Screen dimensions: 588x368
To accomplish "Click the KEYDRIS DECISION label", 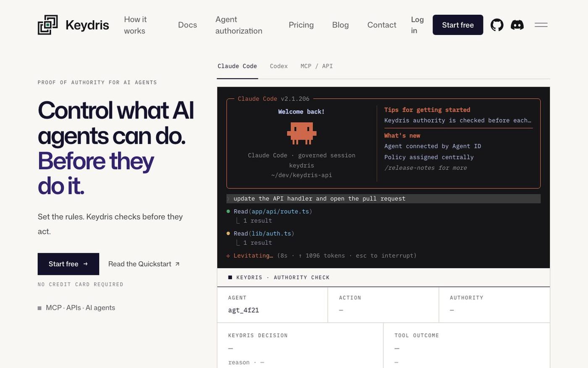I will 258,336.
